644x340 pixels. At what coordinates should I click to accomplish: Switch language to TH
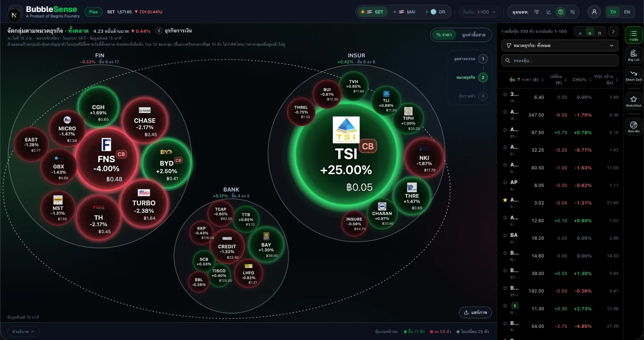(x=613, y=12)
